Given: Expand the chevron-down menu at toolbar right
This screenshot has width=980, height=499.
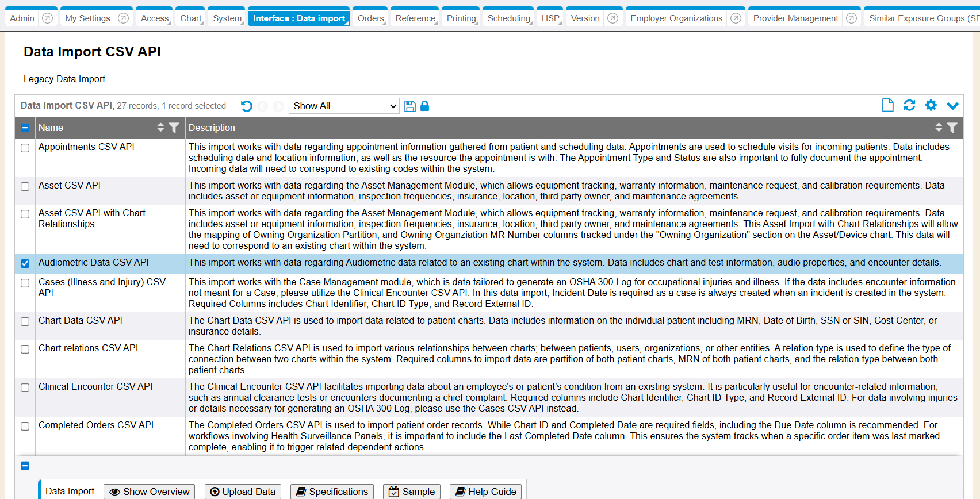Looking at the screenshot, I should tap(952, 106).
